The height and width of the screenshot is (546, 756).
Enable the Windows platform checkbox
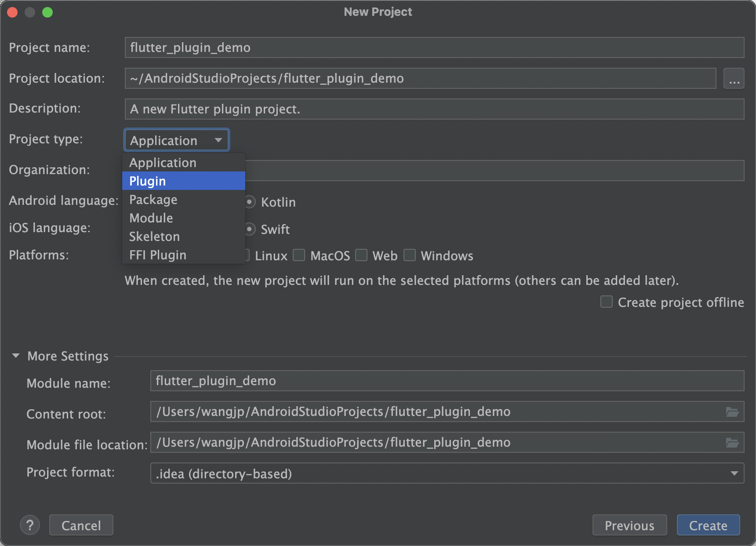tap(410, 255)
